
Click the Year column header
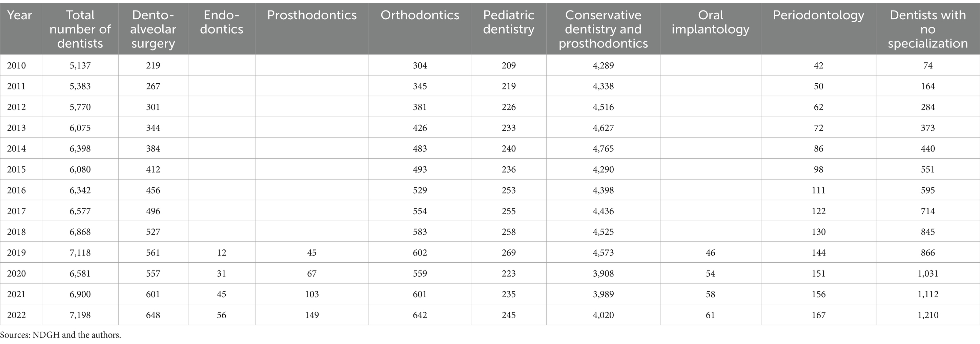19,15
